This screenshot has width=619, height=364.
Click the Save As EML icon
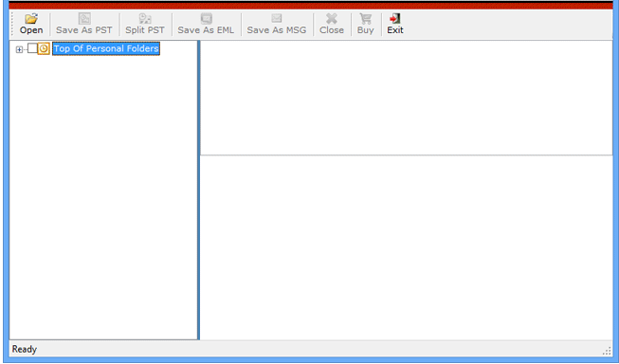[x=206, y=18]
